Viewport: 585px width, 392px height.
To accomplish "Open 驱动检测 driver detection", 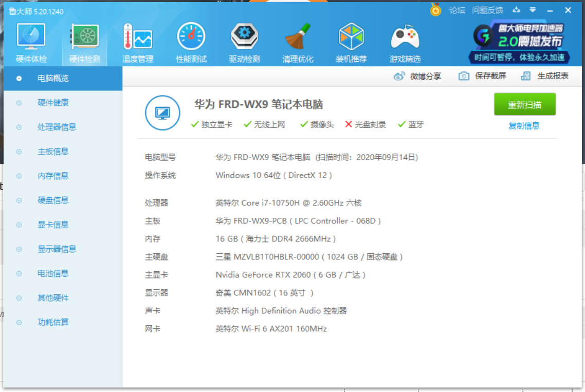I will pyautogui.click(x=244, y=43).
